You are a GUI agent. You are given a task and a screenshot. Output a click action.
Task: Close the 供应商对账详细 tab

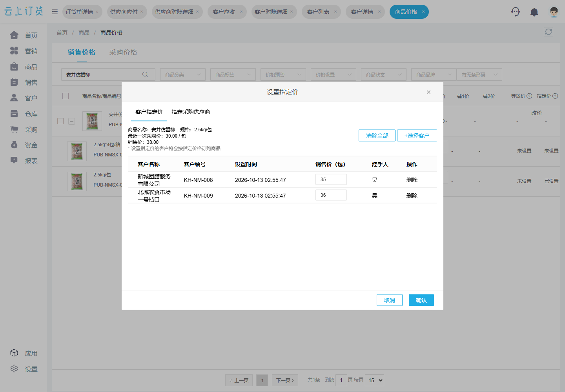pos(197,12)
